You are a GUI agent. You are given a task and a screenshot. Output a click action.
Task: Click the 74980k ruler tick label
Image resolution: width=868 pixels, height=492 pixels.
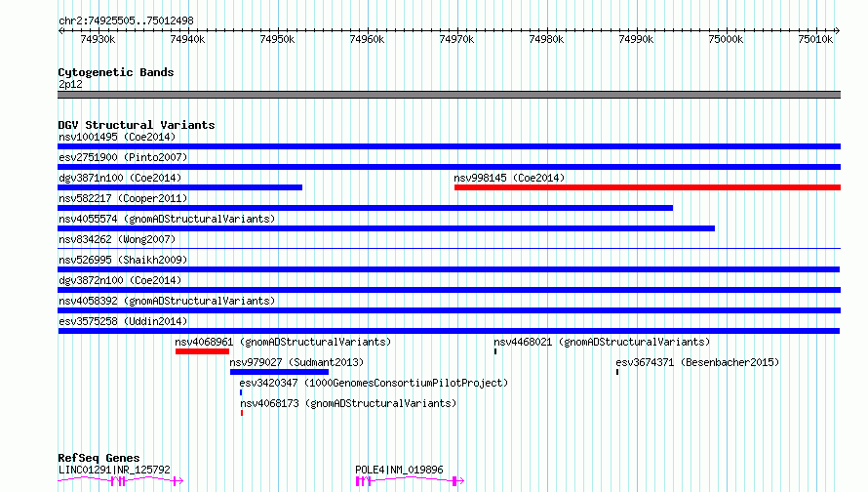(x=546, y=39)
